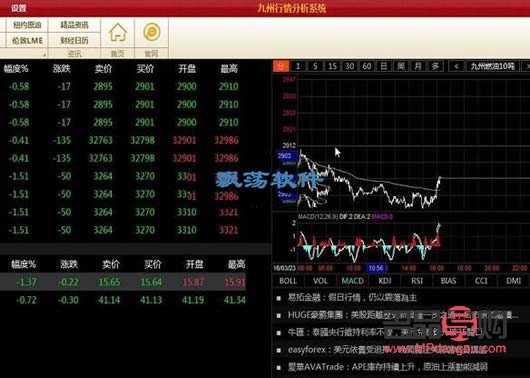530x378 pixels.
Task: Click the 10:56 time marker on axis
Action: pos(376,268)
